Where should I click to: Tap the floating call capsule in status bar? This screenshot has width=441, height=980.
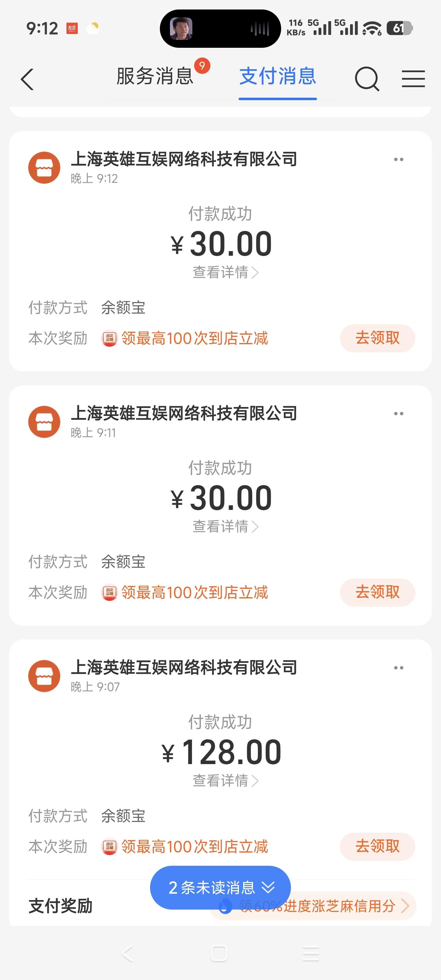click(220, 28)
